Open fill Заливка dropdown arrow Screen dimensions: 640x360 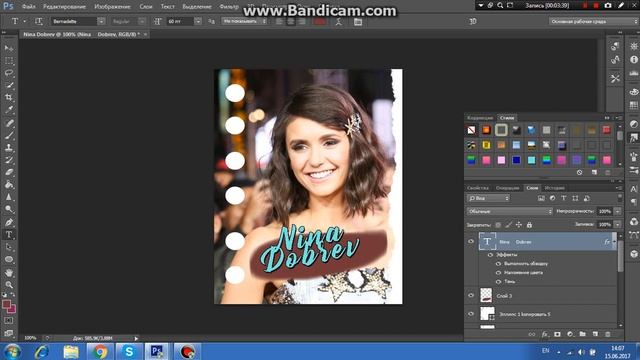617,224
